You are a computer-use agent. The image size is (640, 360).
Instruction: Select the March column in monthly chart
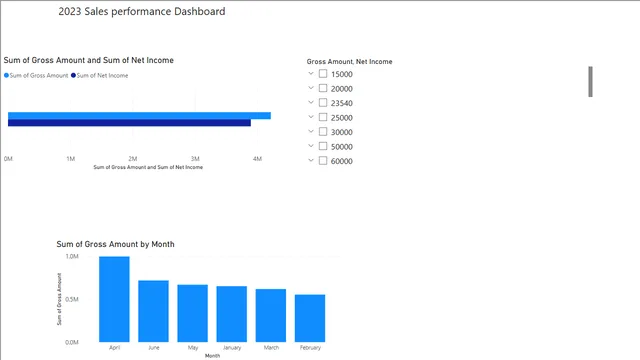coord(271,316)
